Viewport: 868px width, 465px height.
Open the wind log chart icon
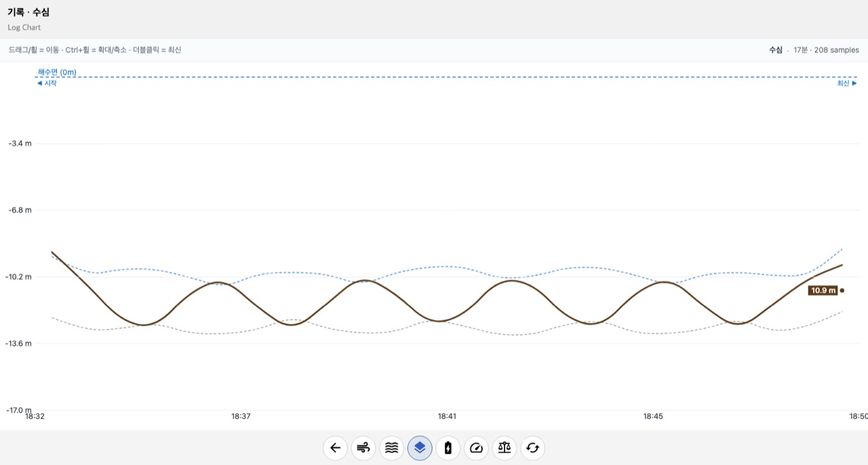coord(363,448)
